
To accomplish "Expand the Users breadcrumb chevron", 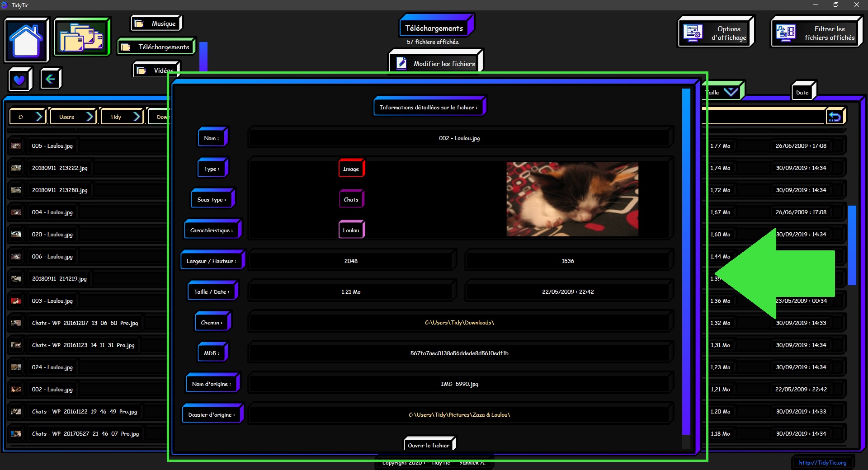I will click(x=90, y=117).
